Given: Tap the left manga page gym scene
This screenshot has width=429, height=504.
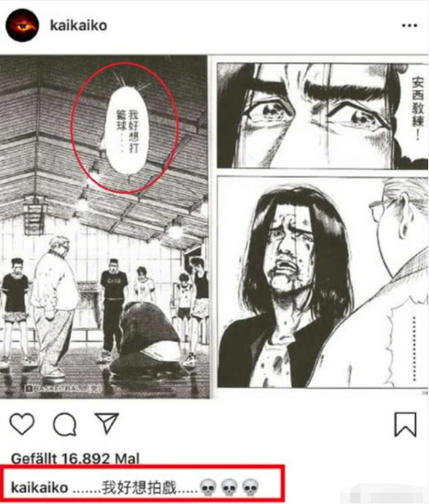Looking at the screenshot, I should coord(104,227).
